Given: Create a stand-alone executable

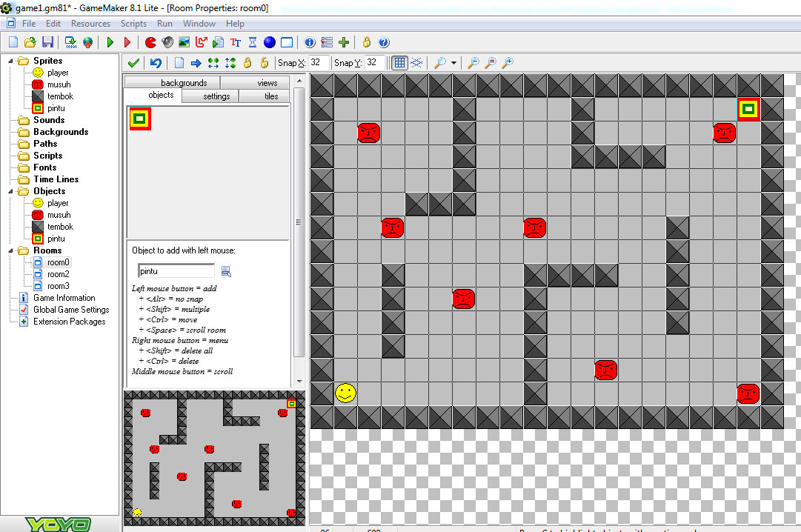Looking at the screenshot, I should (71, 42).
